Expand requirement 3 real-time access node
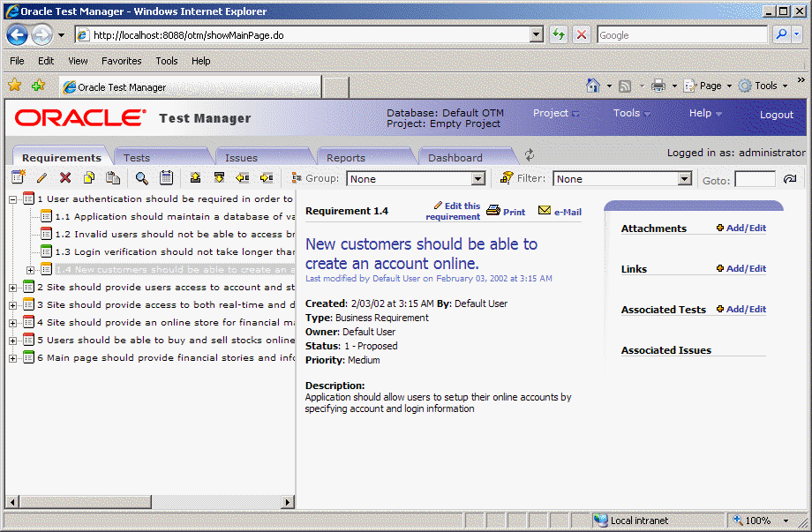812x532 pixels. pos(13,305)
